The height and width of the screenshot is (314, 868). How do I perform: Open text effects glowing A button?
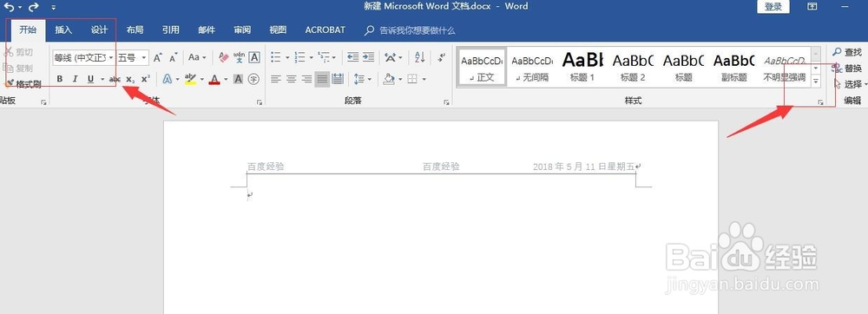[x=167, y=79]
